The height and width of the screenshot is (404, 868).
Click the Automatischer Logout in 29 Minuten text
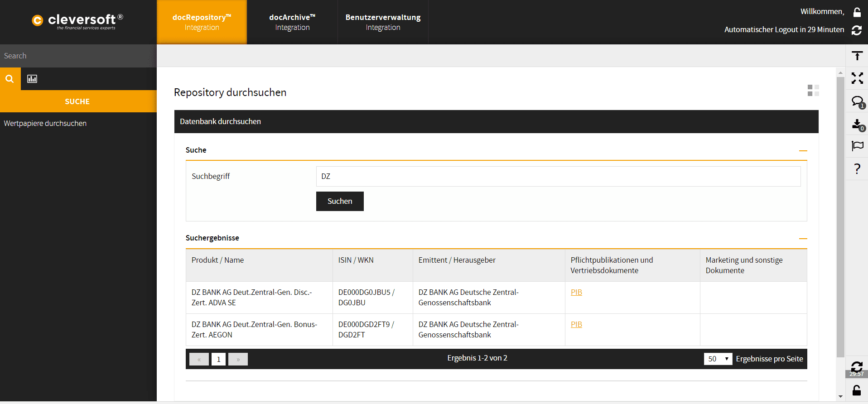784,29
